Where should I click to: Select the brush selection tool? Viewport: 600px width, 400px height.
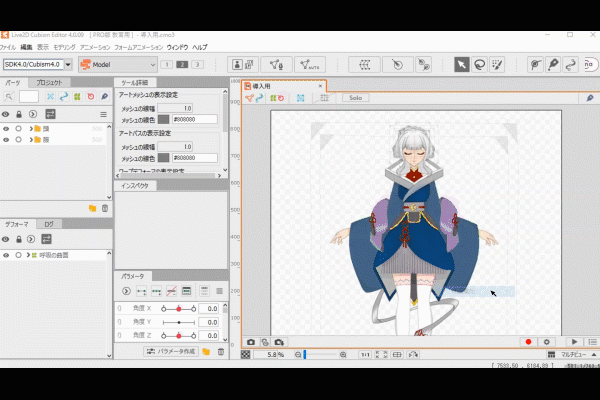[x=497, y=65]
